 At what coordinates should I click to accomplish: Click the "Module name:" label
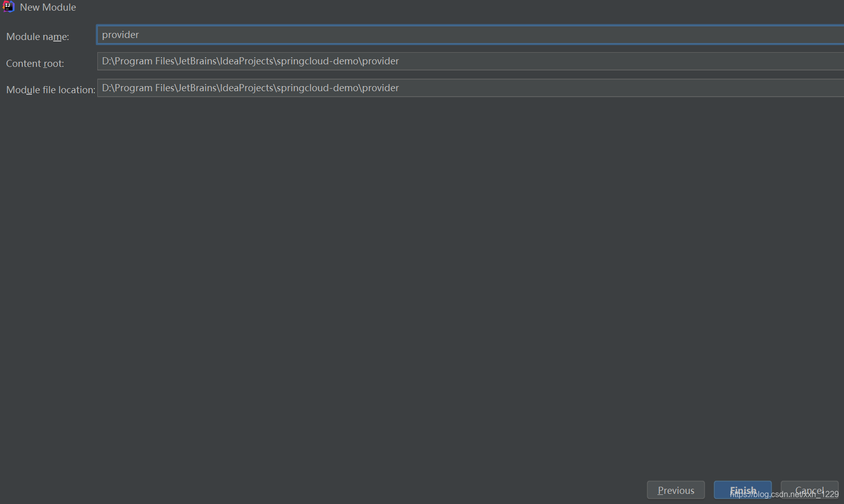(38, 36)
